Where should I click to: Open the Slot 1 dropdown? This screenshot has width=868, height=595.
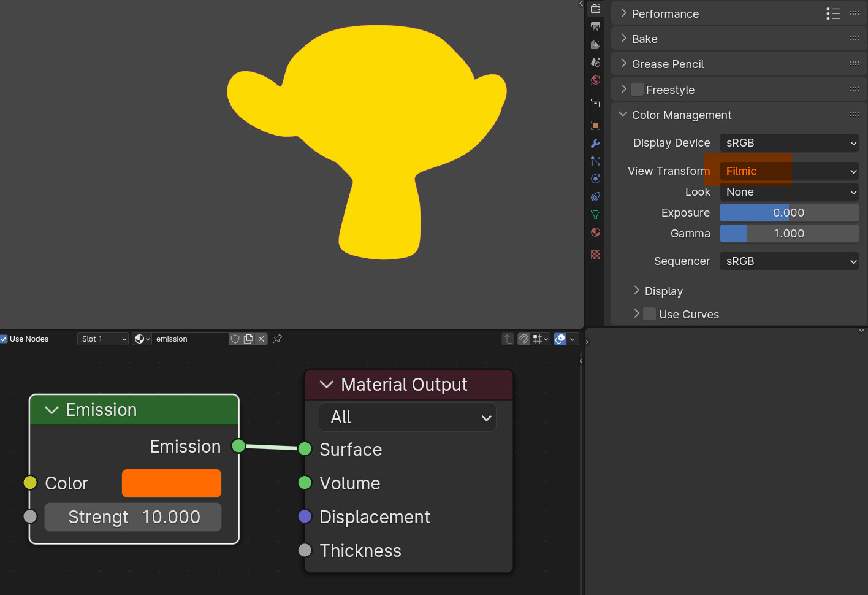pyautogui.click(x=103, y=339)
